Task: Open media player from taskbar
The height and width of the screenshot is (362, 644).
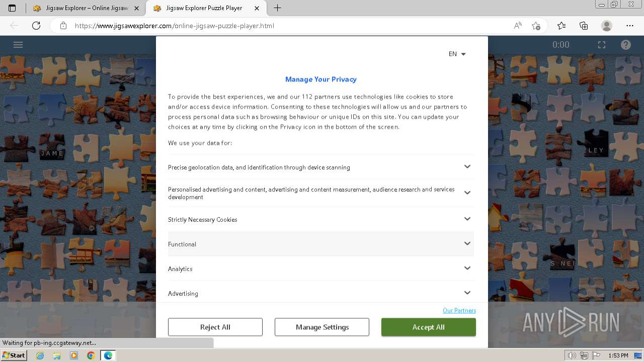Action: 74,355
